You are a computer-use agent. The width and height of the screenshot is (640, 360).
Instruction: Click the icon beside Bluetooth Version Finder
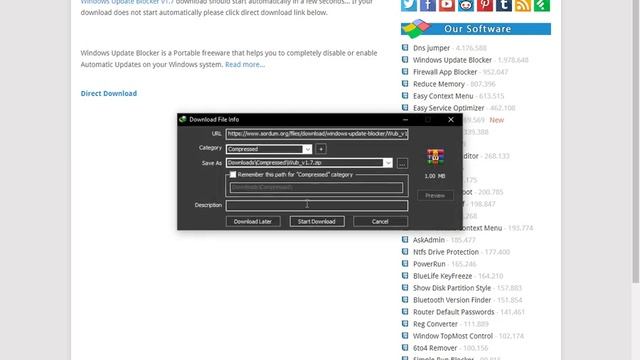pyautogui.click(x=405, y=300)
